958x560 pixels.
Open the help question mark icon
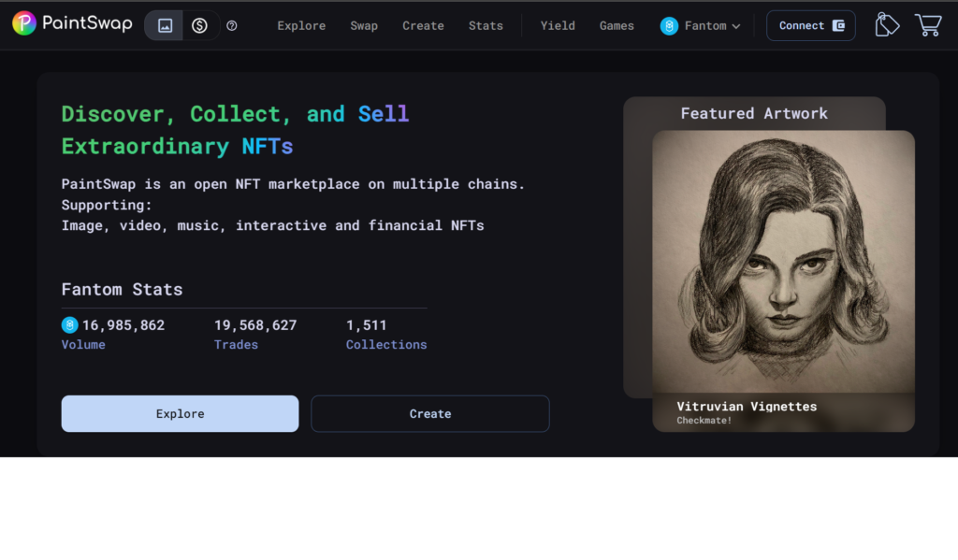coord(232,25)
